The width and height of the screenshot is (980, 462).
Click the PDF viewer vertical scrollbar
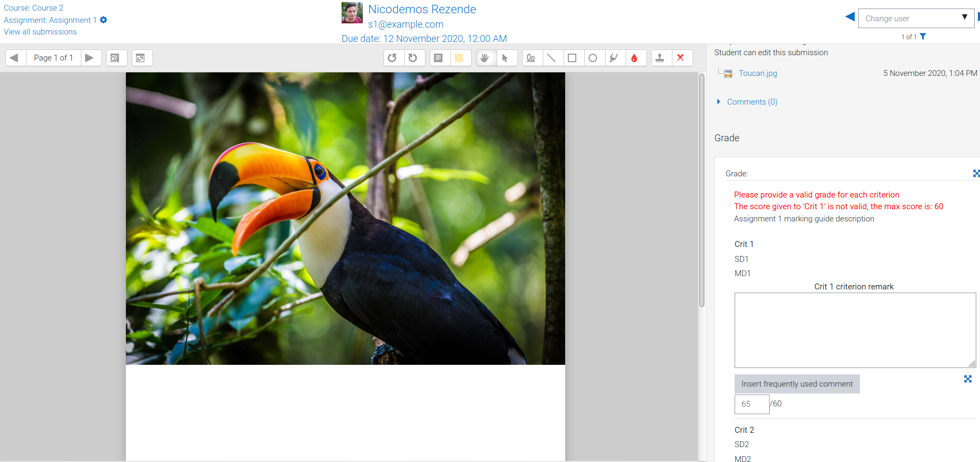pos(702,190)
